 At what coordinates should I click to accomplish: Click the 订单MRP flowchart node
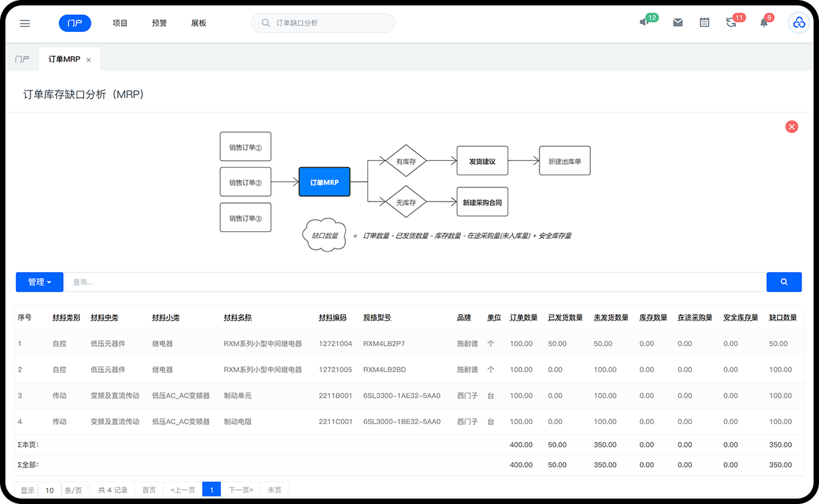pos(324,182)
